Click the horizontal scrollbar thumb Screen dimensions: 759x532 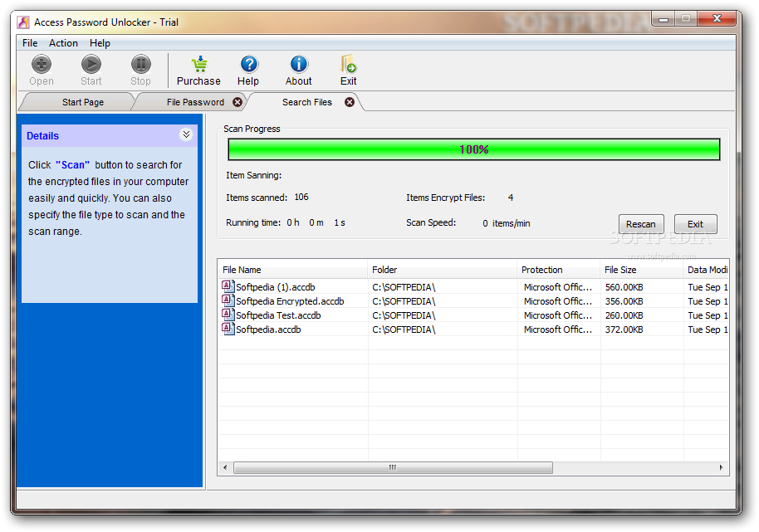(x=393, y=467)
